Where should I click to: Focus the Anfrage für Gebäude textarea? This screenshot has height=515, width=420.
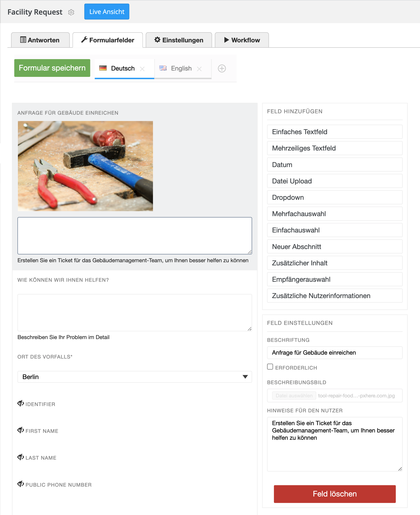(x=135, y=236)
